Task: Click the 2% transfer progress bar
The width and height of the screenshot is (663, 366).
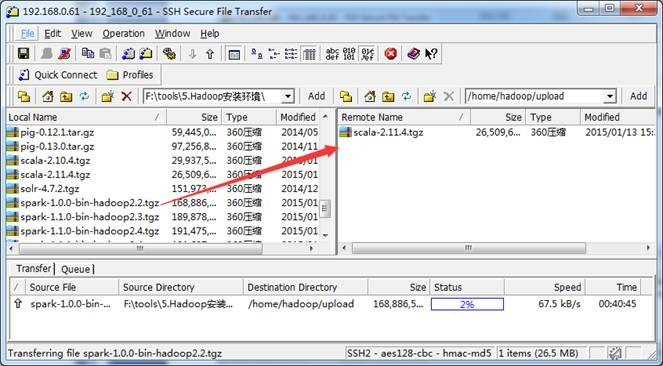Action: [467, 304]
